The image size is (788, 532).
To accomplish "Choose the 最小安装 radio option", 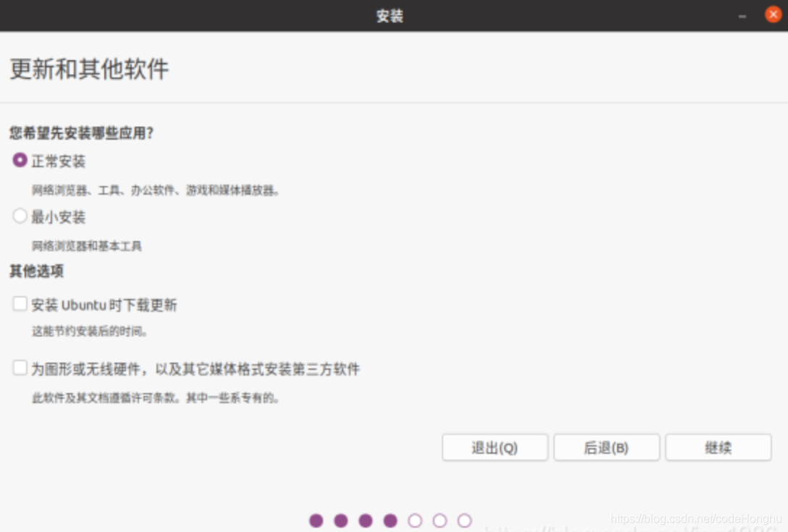I will click(x=20, y=216).
